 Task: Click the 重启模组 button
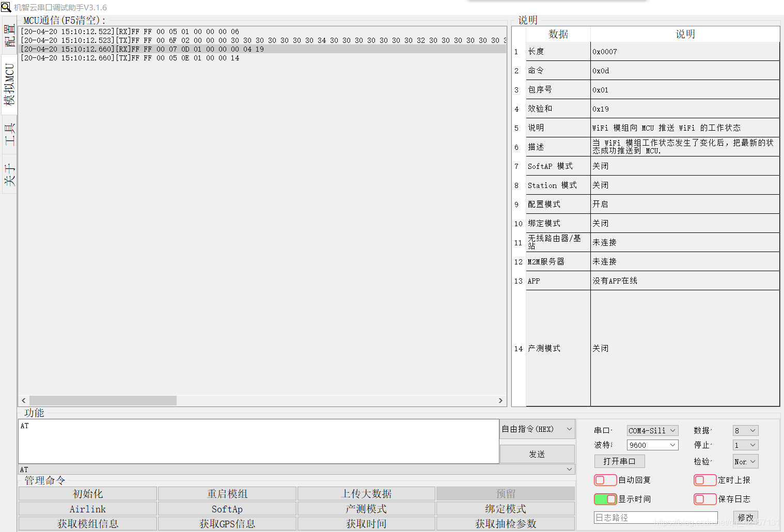pos(227,494)
